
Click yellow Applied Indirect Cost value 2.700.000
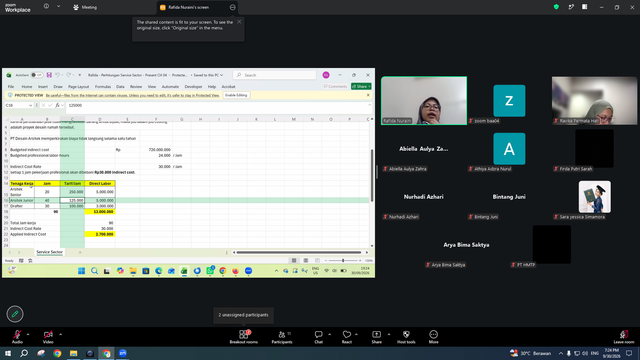[100, 234]
